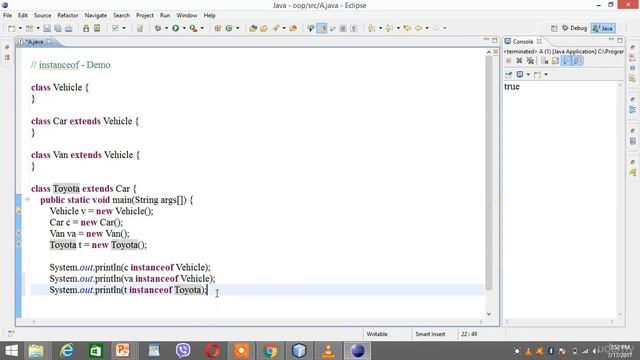Image resolution: width=640 pixels, height=360 pixels.
Task: Open the File menu
Action: coord(7,15)
